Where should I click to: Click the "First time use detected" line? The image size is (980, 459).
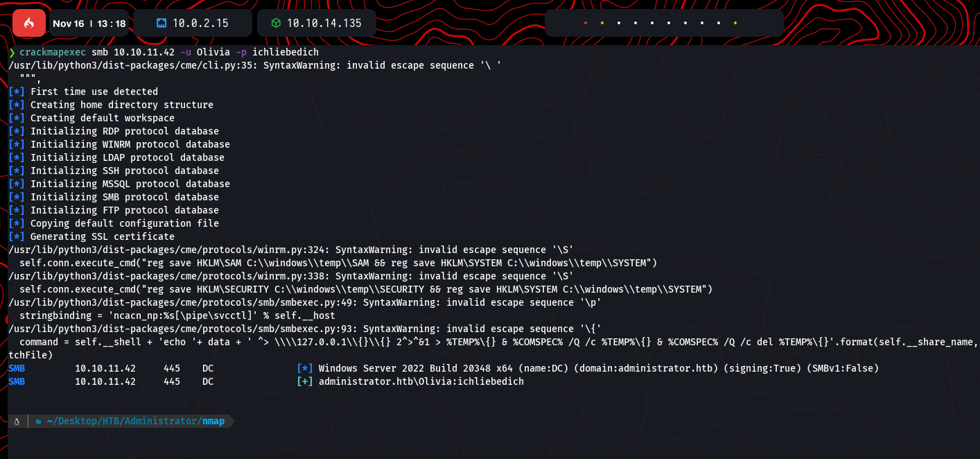94,92
